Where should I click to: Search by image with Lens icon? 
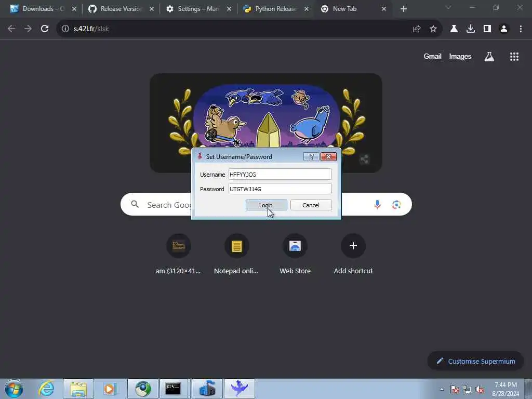coord(396,204)
